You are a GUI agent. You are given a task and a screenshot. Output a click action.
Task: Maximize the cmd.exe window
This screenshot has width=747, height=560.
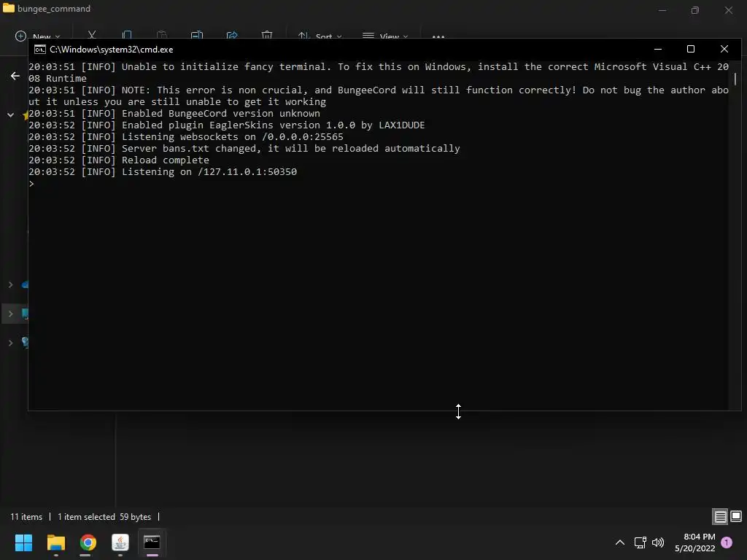[x=691, y=49]
